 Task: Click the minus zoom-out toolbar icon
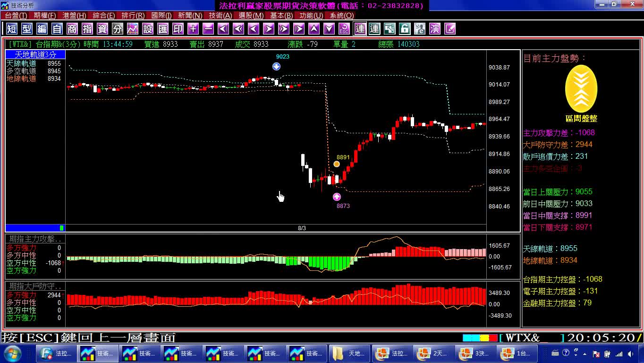click(208, 29)
